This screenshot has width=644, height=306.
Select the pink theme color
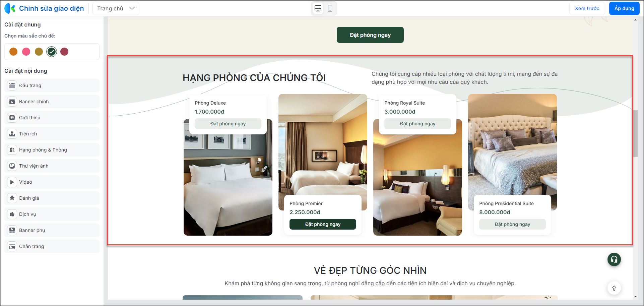pos(26,52)
